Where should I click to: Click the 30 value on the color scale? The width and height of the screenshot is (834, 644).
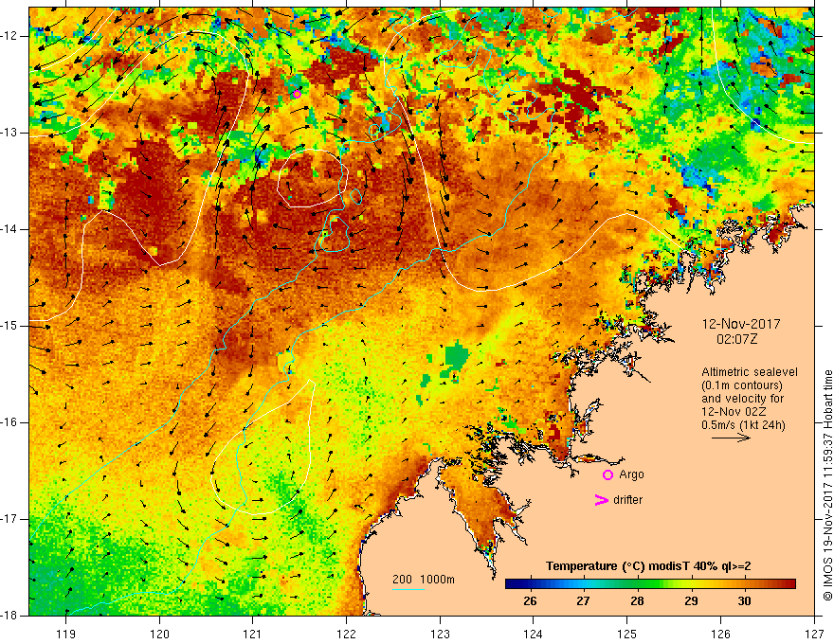tap(745, 601)
